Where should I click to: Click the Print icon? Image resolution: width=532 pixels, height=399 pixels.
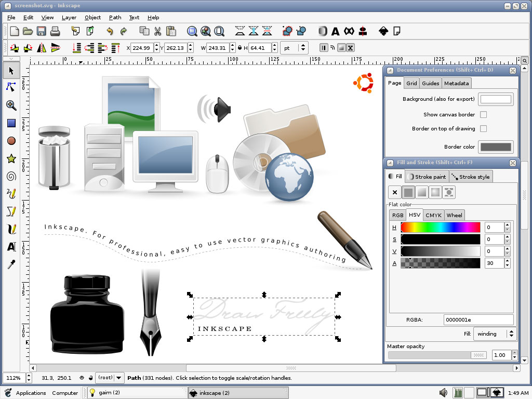[55, 31]
